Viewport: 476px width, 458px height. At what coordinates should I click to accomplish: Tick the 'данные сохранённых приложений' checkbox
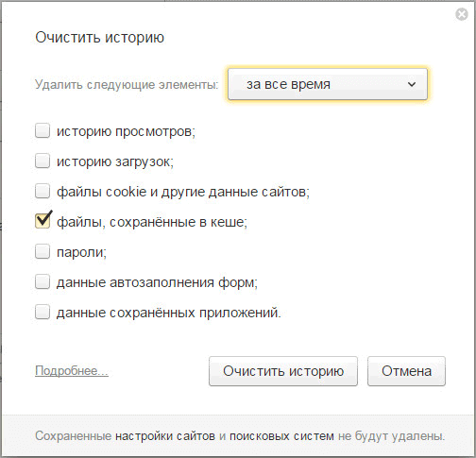[42, 312]
